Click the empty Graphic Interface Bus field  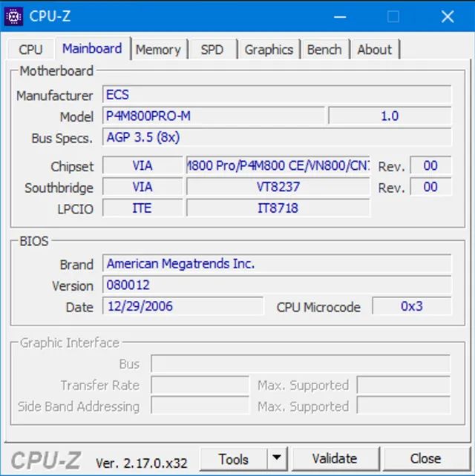coord(301,364)
